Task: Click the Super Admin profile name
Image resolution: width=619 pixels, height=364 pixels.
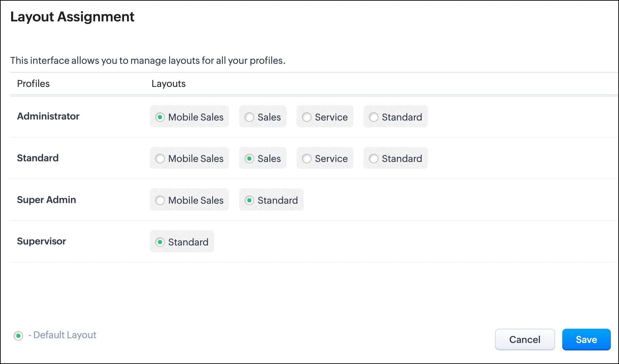Action: tap(47, 200)
